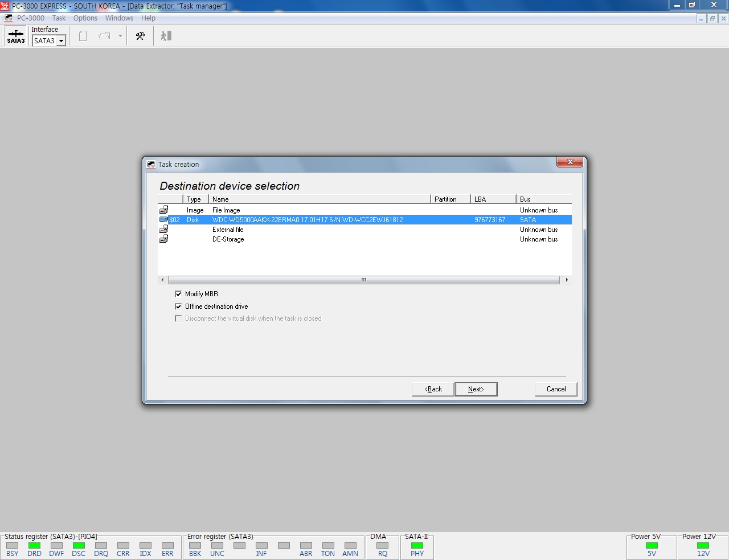This screenshot has width=729, height=560.
Task: Click the SATA3 port icon in toolbar
Action: coord(15,36)
